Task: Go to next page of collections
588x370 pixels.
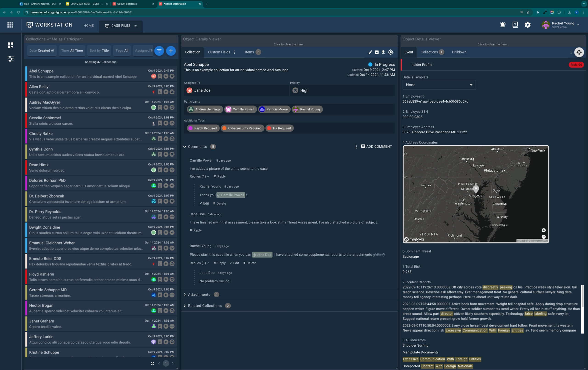Action: click(173, 363)
